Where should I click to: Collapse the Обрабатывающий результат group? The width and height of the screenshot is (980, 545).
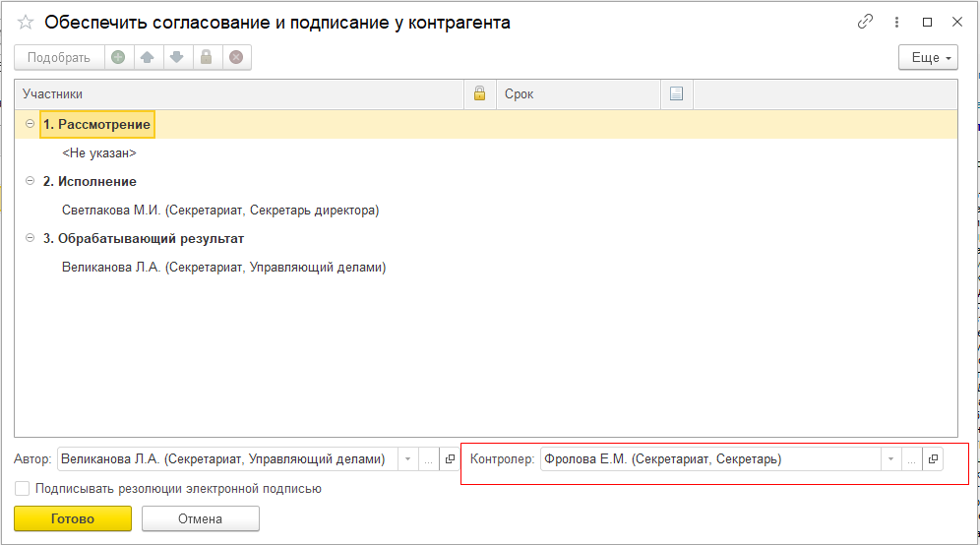(x=30, y=238)
